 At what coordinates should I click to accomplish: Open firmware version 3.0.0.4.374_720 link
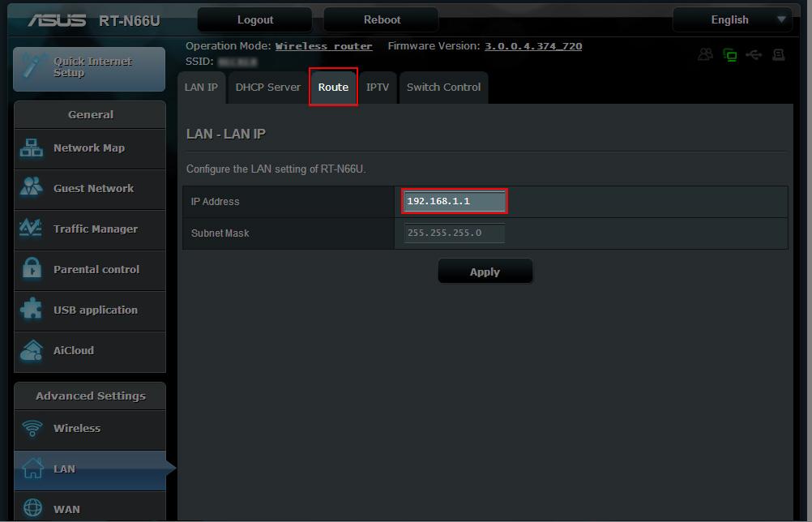coord(533,46)
